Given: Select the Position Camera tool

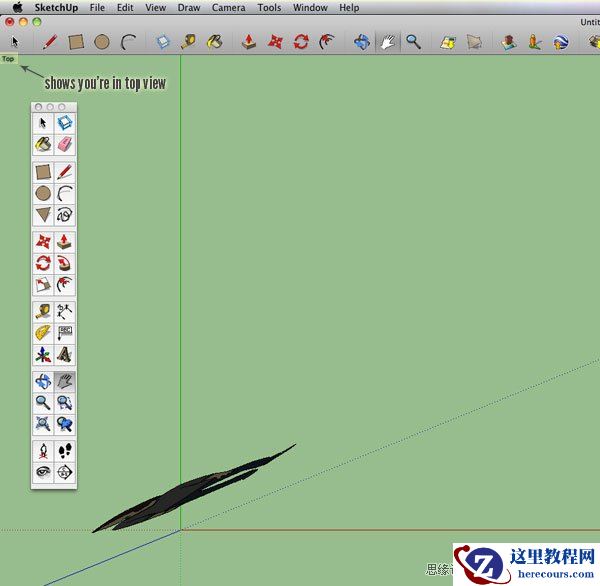Looking at the screenshot, I should click(43, 451).
